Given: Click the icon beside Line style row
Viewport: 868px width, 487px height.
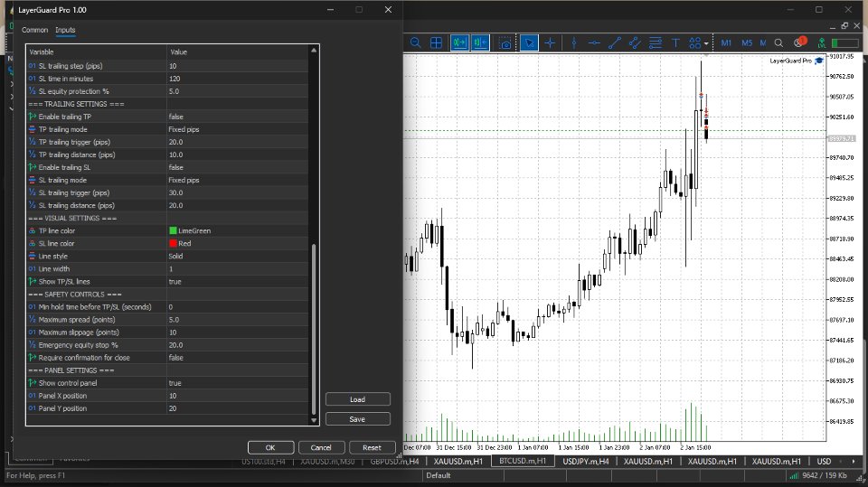Looking at the screenshot, I should pyautogui.click(x=33, y=257).
